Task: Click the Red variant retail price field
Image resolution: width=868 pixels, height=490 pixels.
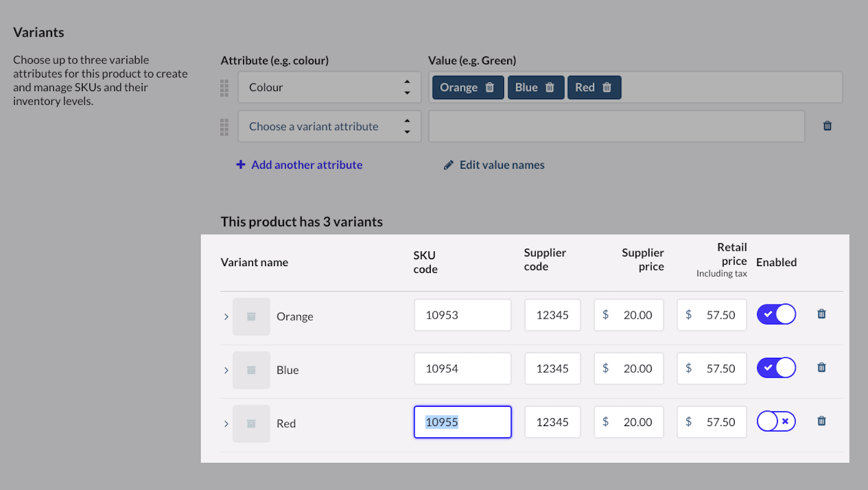Action: 712,422
